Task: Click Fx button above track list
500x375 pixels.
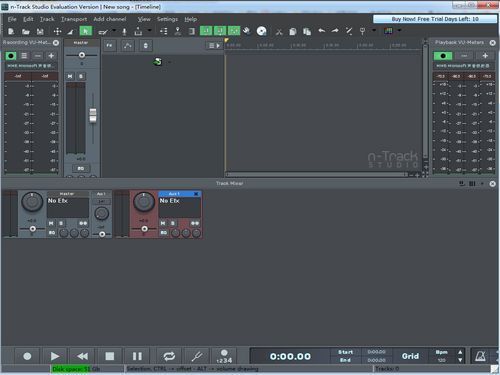Action: (109, 45)
